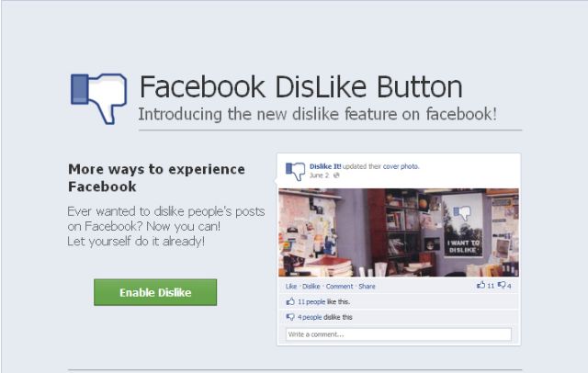Open the Dislike It! page link

point(325,166)
